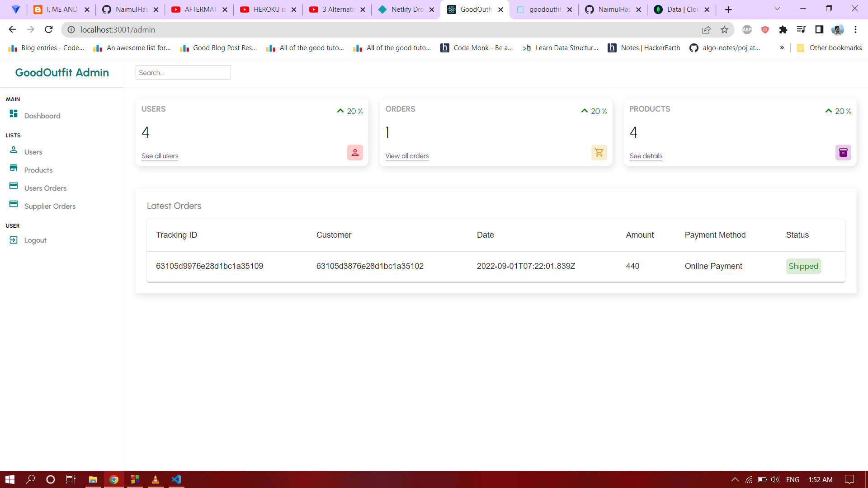Click the Logout exit icon
The width and height of the screenshot is (868, 488).
14,240
